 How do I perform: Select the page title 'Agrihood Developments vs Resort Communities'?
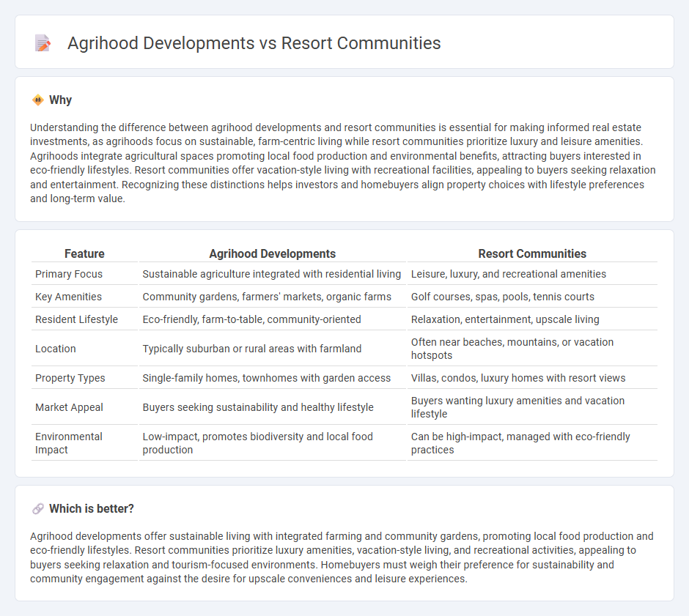(x=254, y=43)
